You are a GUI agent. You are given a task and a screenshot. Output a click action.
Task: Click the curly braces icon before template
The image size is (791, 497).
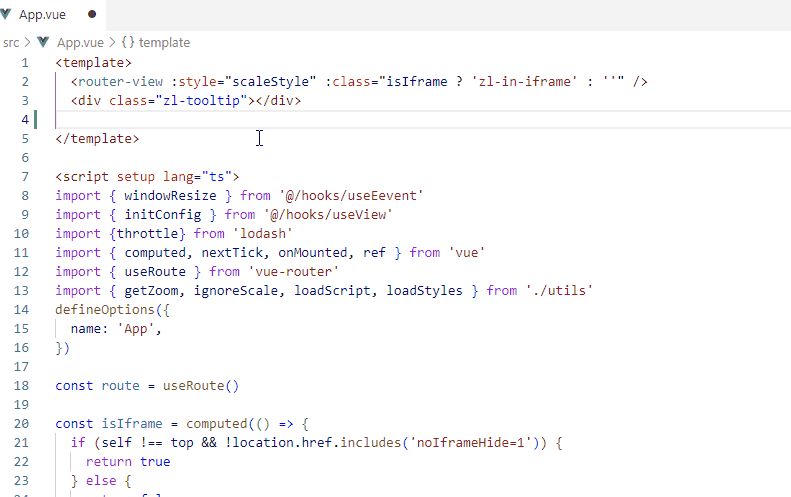pyautogui.click(x=128, y=42)
